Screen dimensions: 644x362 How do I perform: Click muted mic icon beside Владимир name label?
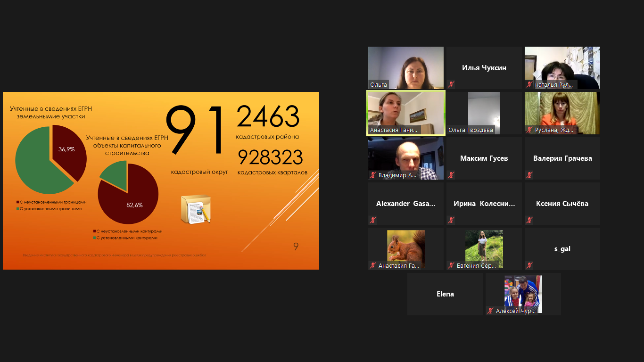373,175
